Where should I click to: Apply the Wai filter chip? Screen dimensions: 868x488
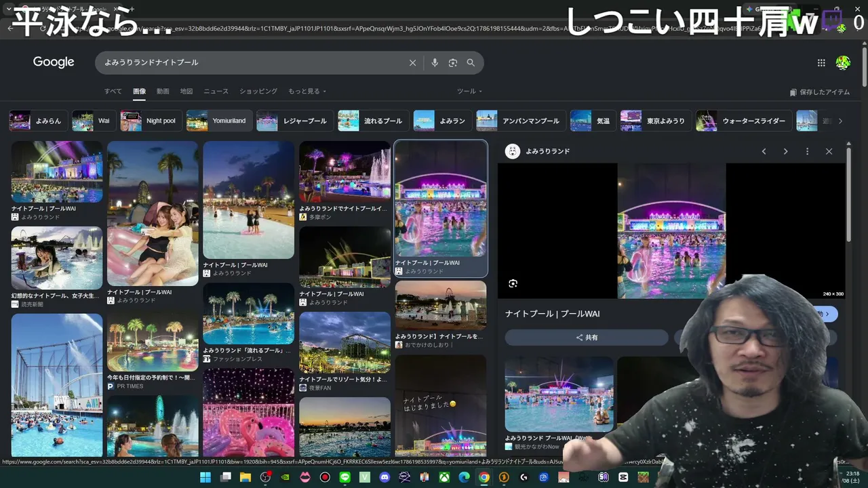(x=94, y=121)
